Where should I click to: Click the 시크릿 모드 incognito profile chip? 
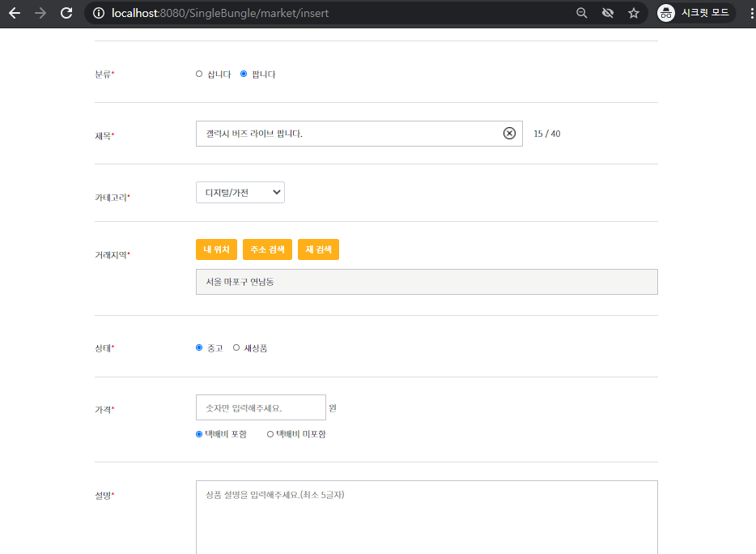tap(698, 13)
